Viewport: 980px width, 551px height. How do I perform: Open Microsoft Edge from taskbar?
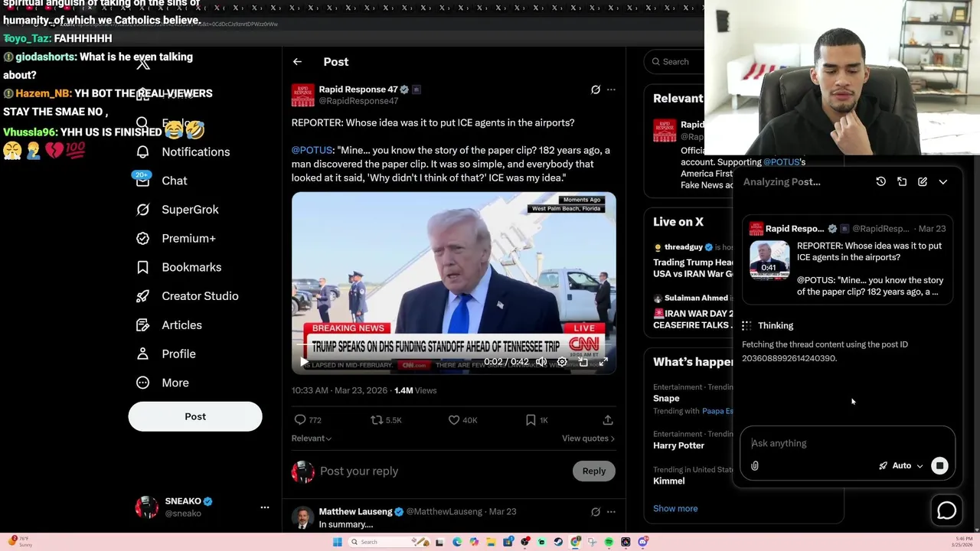click(x=457, y=542)
